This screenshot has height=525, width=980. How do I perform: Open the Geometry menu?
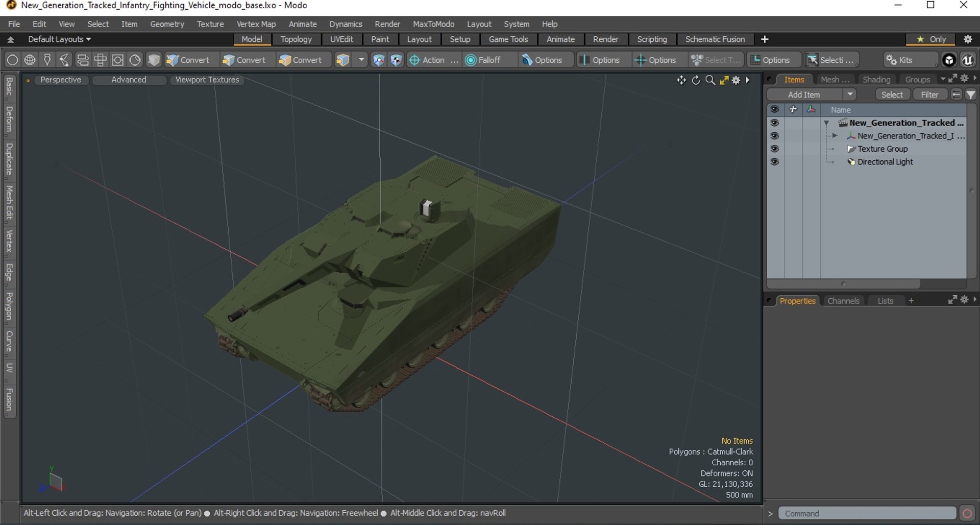click(167, 24)
